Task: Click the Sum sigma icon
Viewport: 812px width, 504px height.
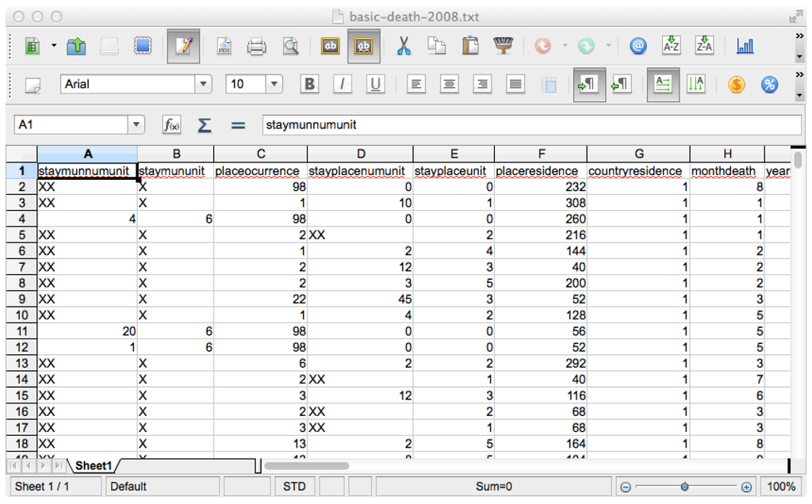Action: tap(204, 125)
